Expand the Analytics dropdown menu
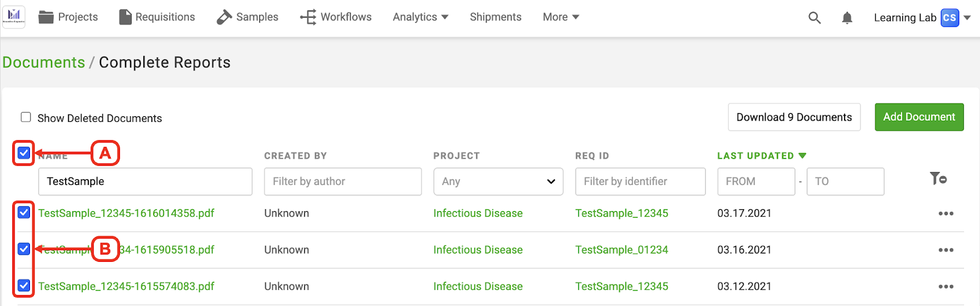This screenshot has width=980, height=306. (x=421, y=17)
